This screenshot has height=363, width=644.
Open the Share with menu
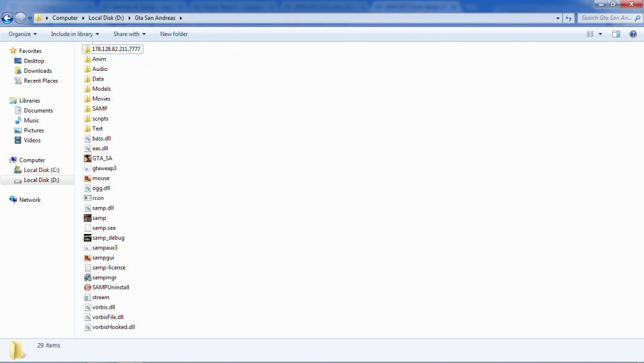pos(129,34)
